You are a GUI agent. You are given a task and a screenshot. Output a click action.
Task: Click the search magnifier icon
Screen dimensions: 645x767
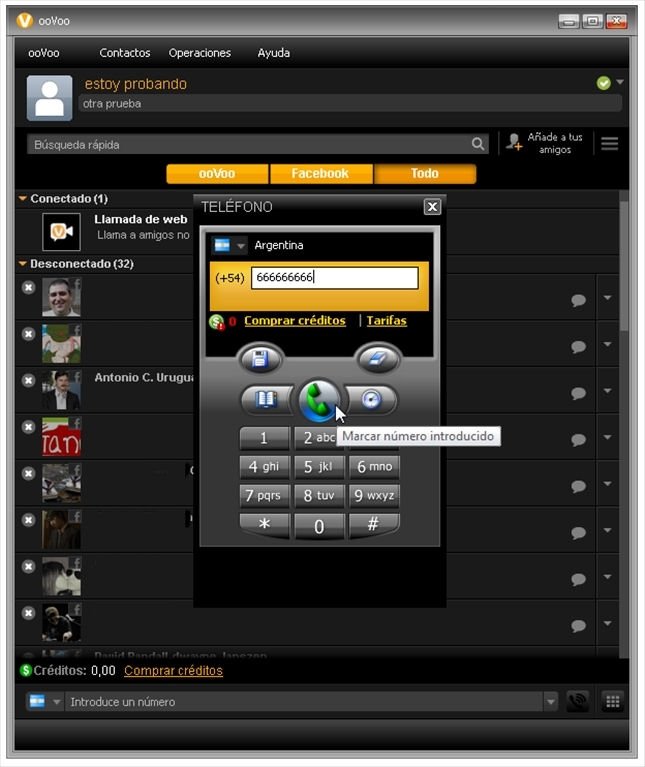click(478, 144)
